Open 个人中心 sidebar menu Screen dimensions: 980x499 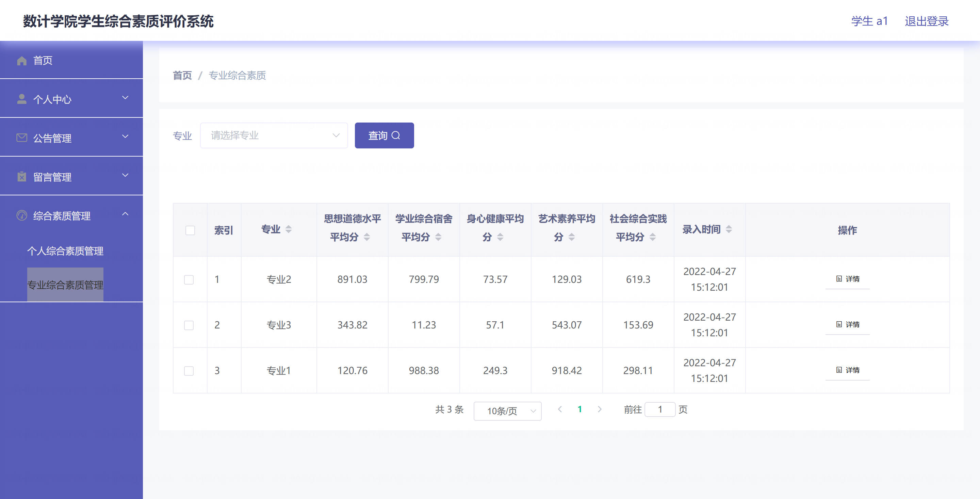pyautogui.click(x=71, y=99)
